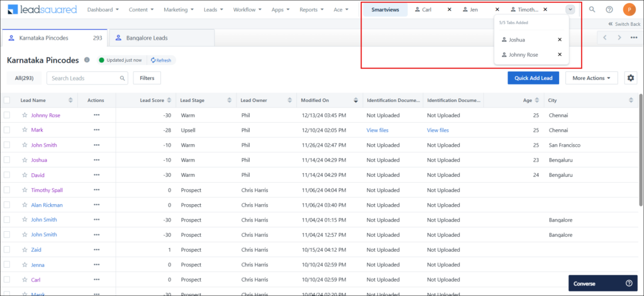This screenshot has width=644, height=296.
Task: Open View files link in Mark row
Action: 377,130
